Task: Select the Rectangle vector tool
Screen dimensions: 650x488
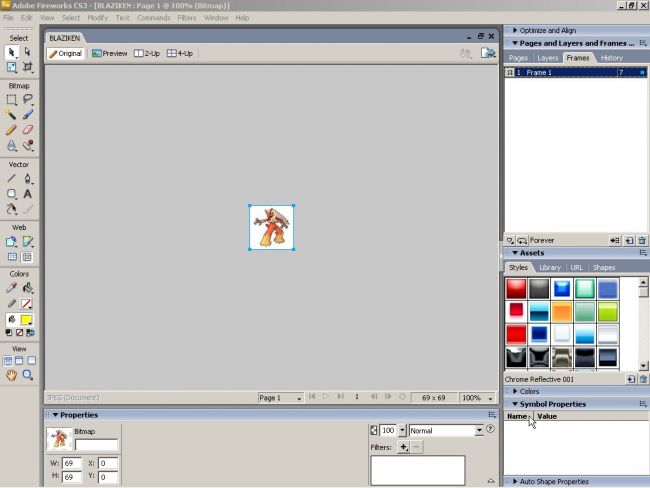Action: click(12, 194)
